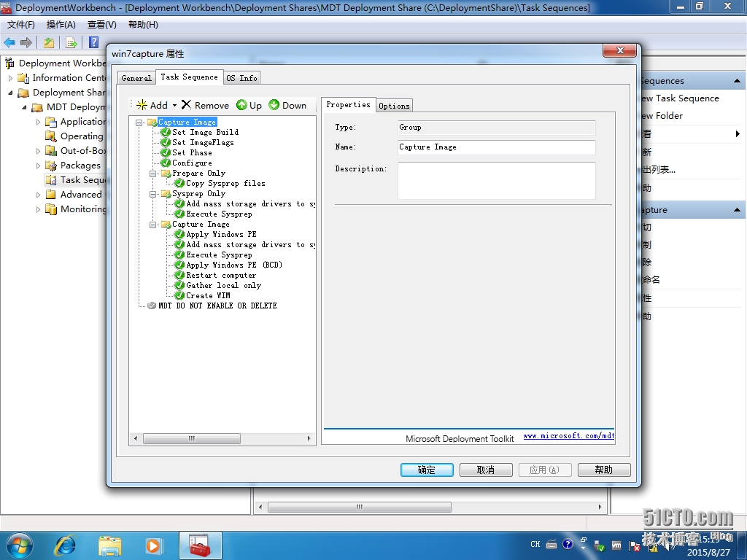Screen dimensions: 747x560
Task: Expand the Advanced Configuration node
Action: [x=38, y=195]
